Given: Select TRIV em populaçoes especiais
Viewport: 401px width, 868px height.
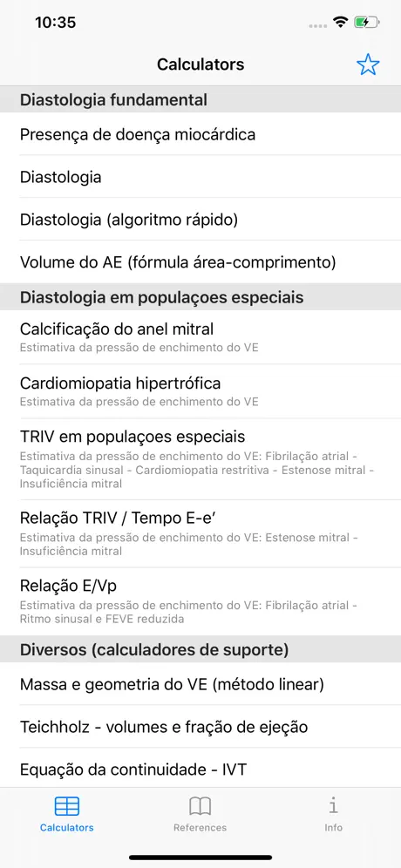Looking at the screenshot, I should click(200, 459).
